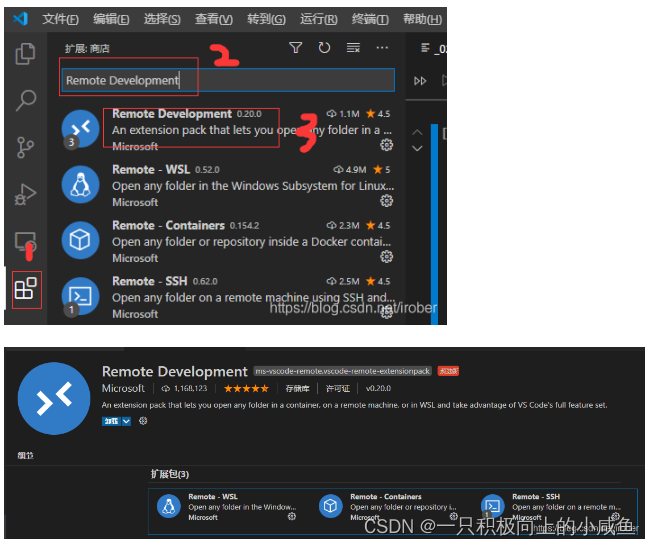Image resolution: width=652 pixels, height=546 pixels.
Task: Open the 查看(V) menu
Action: (214, 19)
